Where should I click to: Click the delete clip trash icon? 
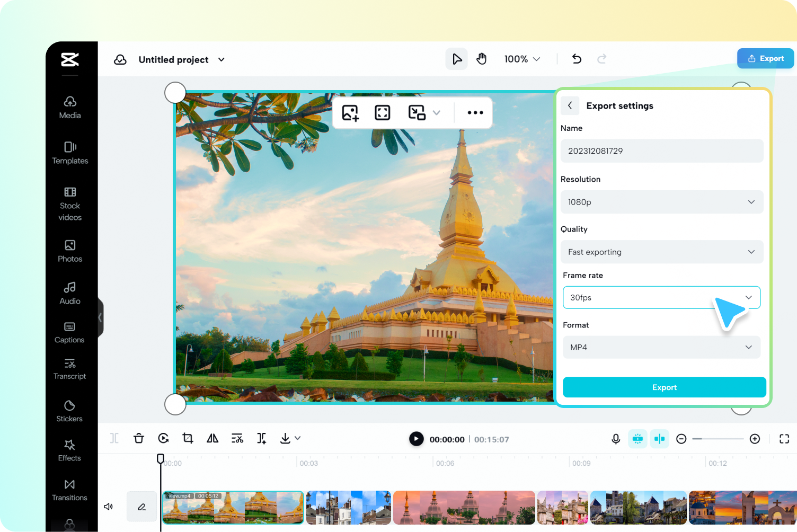coord(138,438)
